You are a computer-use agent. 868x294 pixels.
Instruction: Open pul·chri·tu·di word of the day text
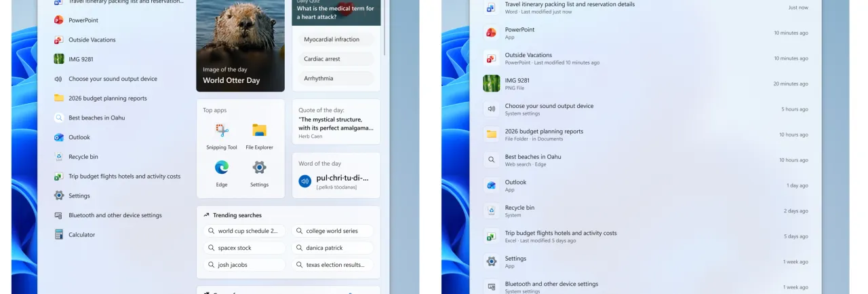(x=342, y=178)
